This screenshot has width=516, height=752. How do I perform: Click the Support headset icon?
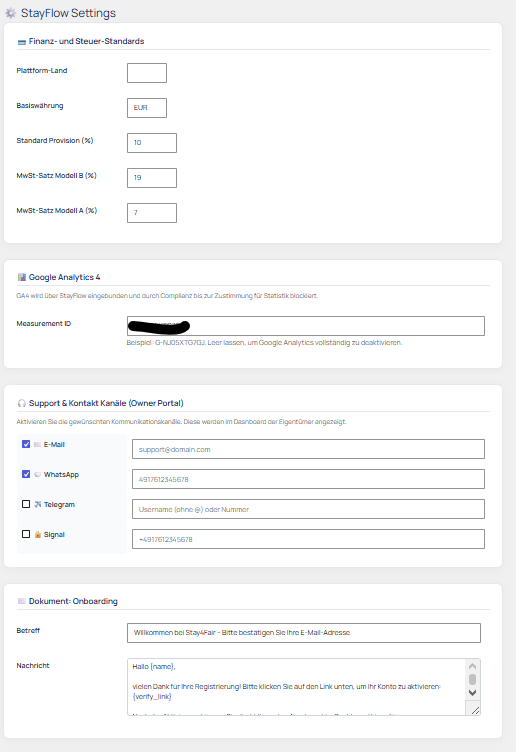[x=22, y=403]
